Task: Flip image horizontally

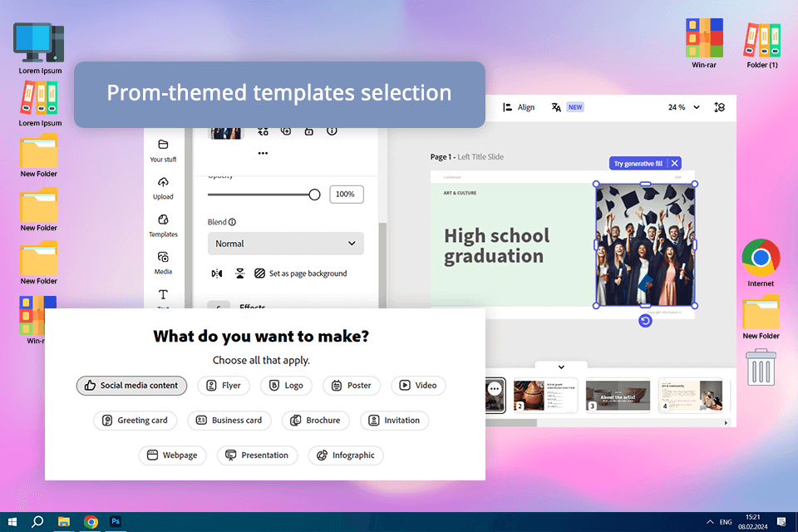Action: point(217,273)
